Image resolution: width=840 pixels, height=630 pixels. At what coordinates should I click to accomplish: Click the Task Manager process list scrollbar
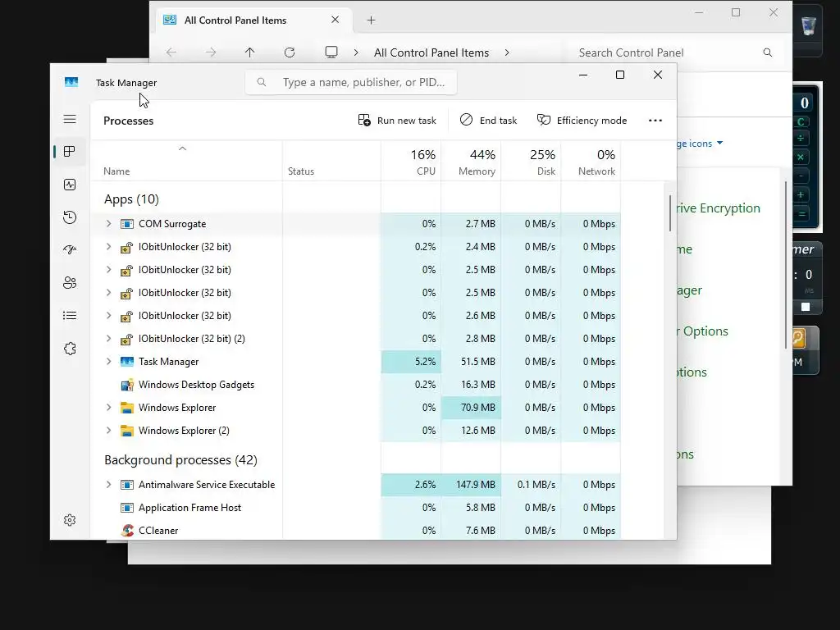[x=670, y=213]
